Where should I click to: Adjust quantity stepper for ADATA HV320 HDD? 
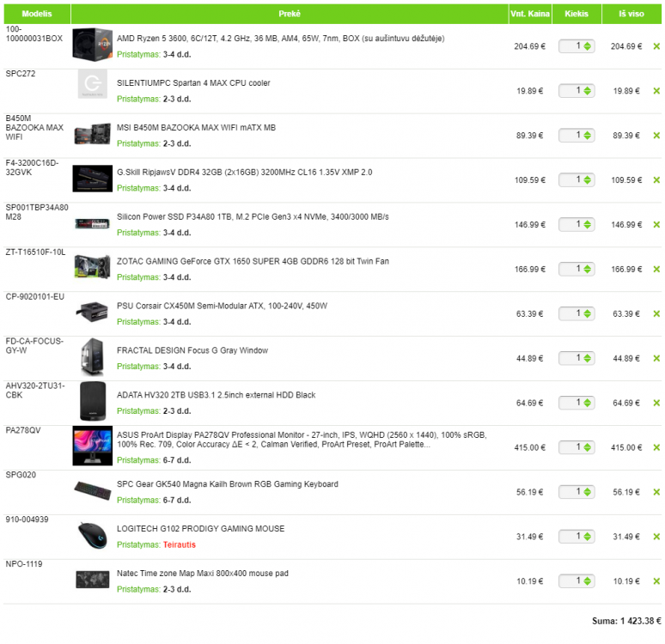point(587,403)
